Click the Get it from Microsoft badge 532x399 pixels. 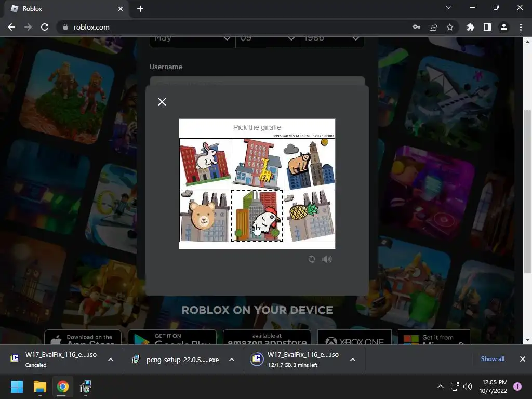coord(434,337)
